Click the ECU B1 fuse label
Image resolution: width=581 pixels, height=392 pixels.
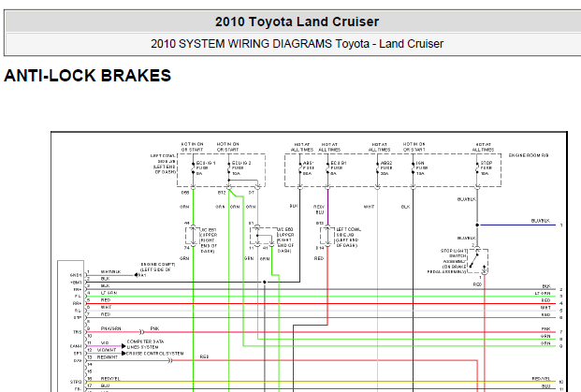click(338, 167)
